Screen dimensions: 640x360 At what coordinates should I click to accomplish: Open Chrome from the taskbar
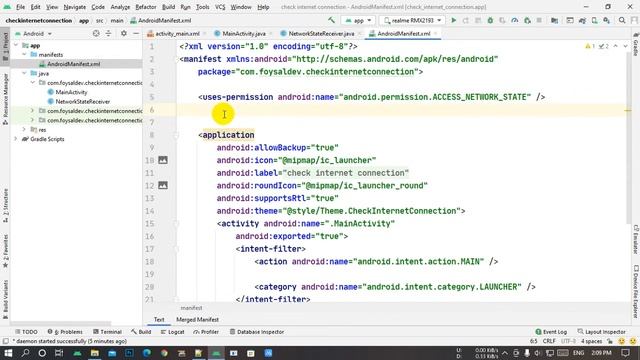(x=164, y=353)
